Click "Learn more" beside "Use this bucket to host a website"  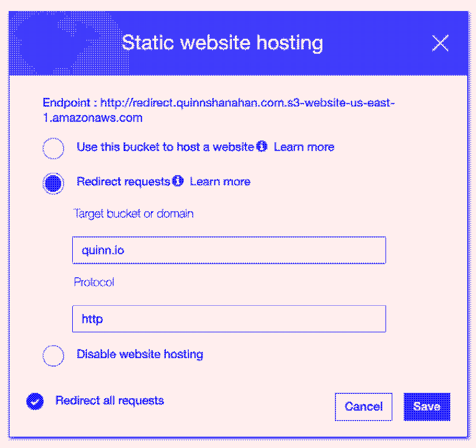tap(304, 147)
